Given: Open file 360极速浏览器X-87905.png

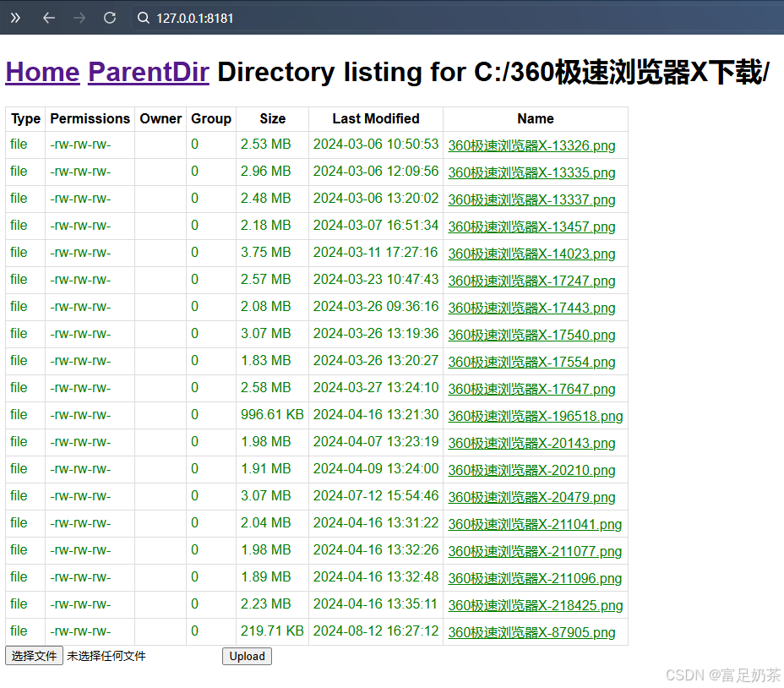Looking at the screenshot, I should (x=531, y=632).
